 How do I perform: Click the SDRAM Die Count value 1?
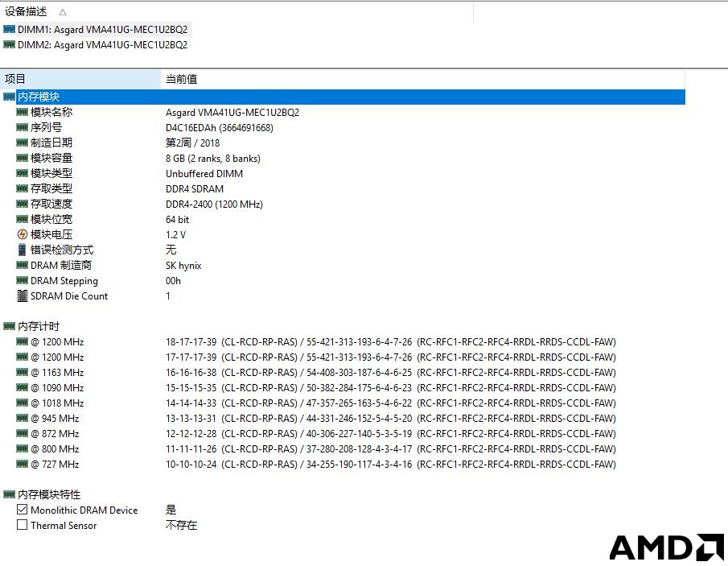[168, 296]
